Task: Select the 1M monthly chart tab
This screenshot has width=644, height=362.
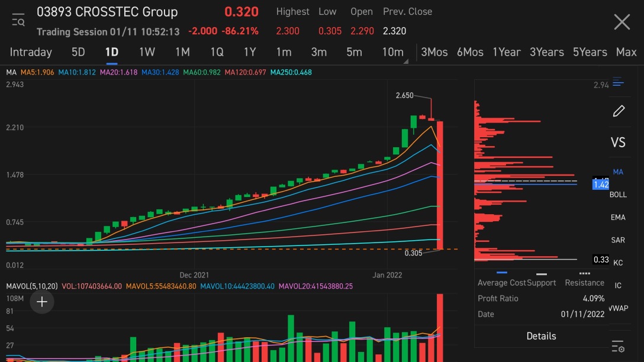Action: tap(182, 52)
